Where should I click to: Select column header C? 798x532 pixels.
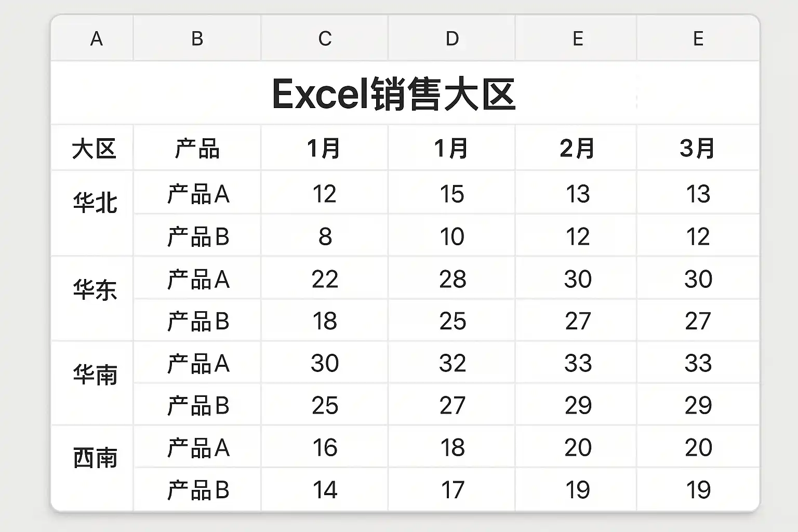point(325,38)
